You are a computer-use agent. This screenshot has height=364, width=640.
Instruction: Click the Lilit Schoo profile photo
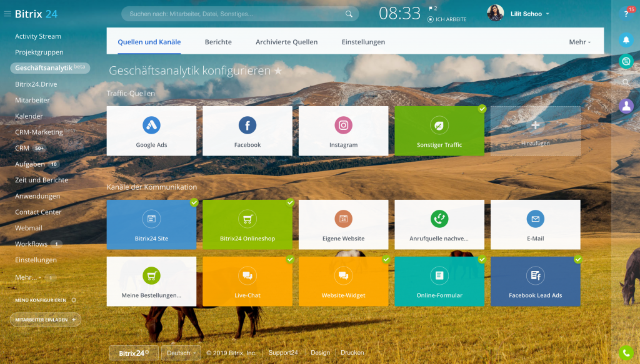click(495, 13)
